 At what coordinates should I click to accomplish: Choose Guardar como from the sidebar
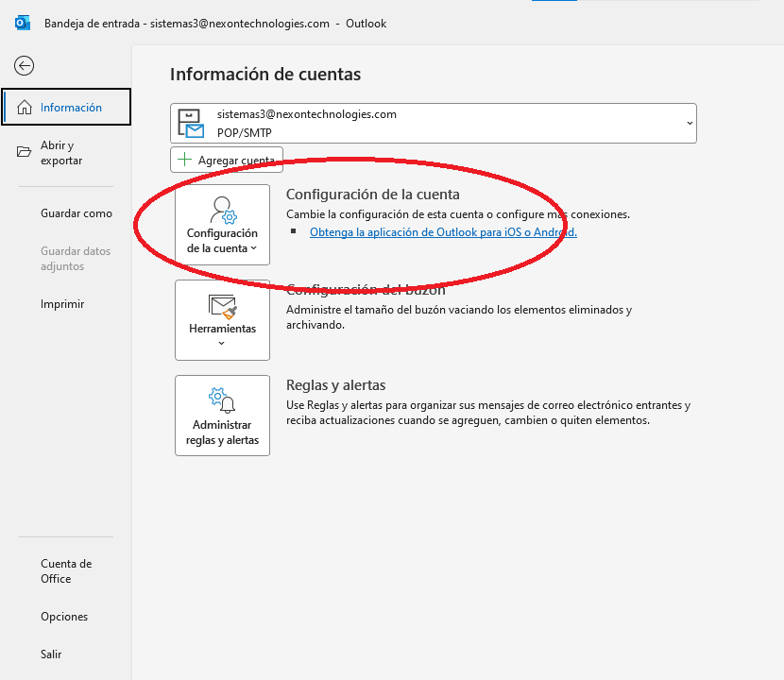coord(77,213)
